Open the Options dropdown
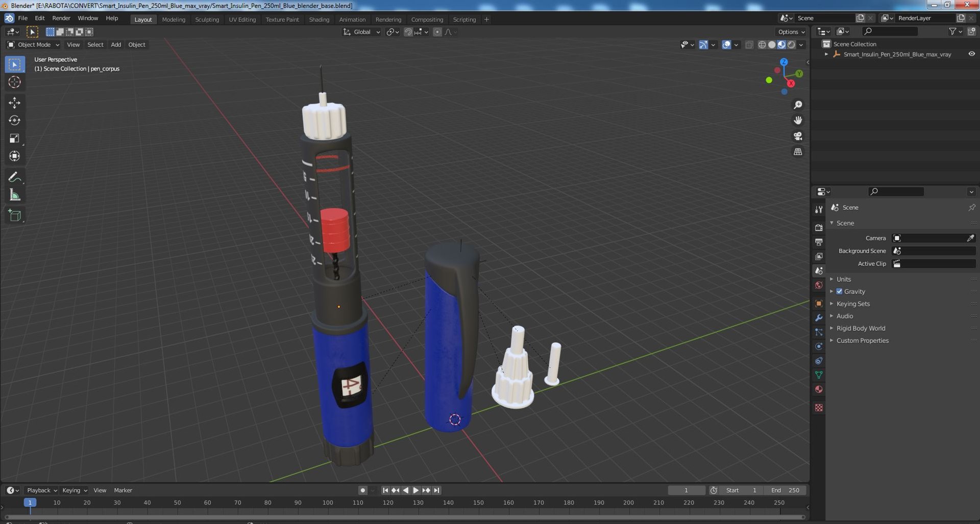 point(792,32)
